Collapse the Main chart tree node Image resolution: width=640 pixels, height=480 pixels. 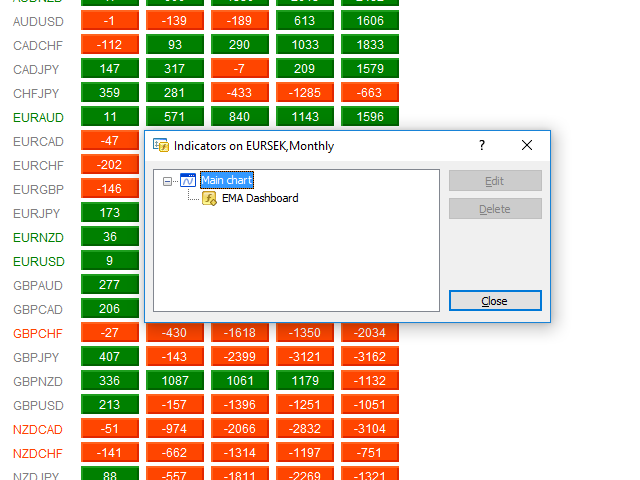(x=167, y=181)
